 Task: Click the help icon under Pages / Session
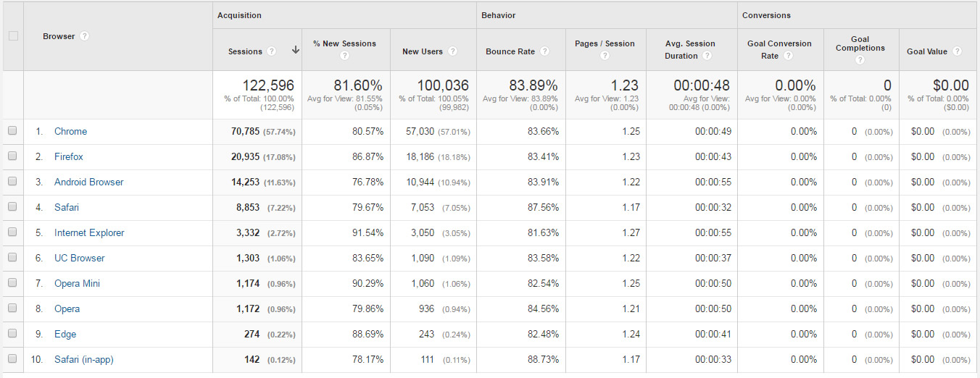click(605, 56)
